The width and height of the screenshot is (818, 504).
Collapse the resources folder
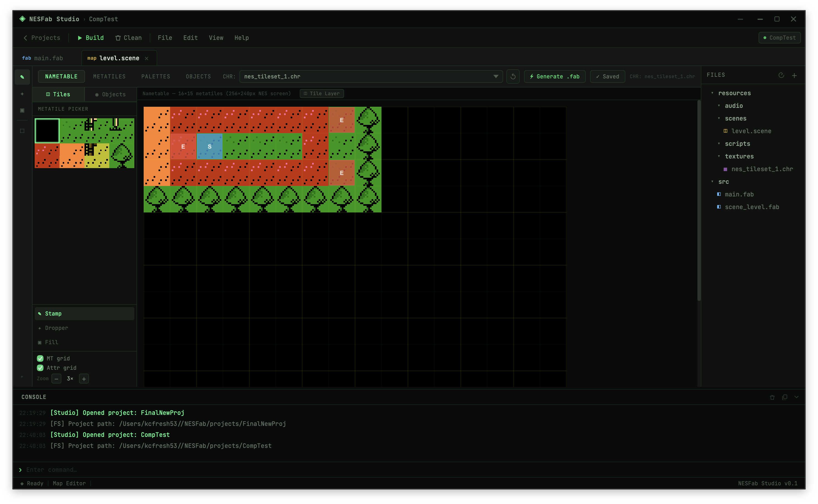click(x=712, y=93)
